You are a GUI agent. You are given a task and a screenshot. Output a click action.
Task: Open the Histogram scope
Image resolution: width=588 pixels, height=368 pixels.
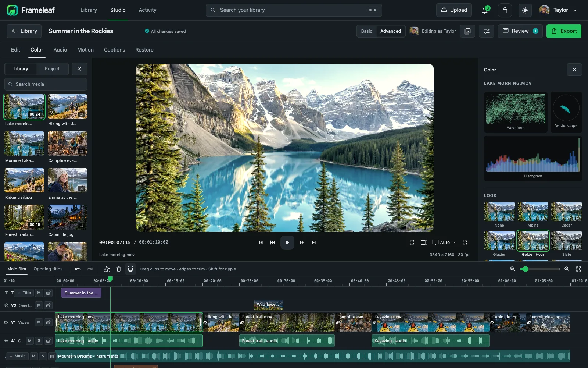(x=533, y=159)
